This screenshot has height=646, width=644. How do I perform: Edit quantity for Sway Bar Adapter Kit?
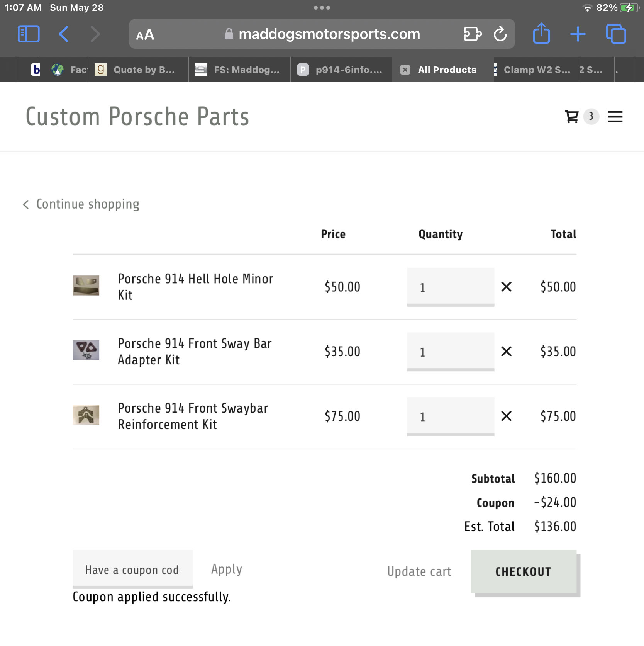pyautogui.click(x=451, y=351)
